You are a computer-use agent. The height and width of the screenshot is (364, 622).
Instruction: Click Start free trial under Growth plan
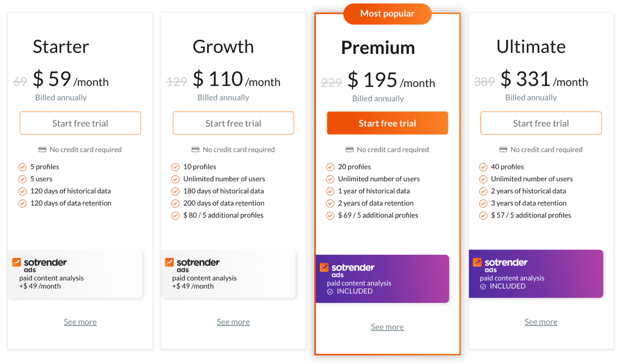click(233, 123)
